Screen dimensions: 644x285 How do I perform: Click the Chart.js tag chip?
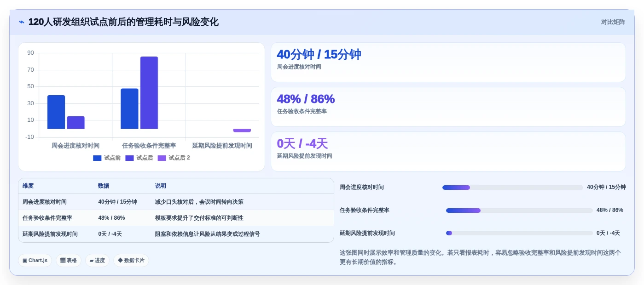point(35,261)
